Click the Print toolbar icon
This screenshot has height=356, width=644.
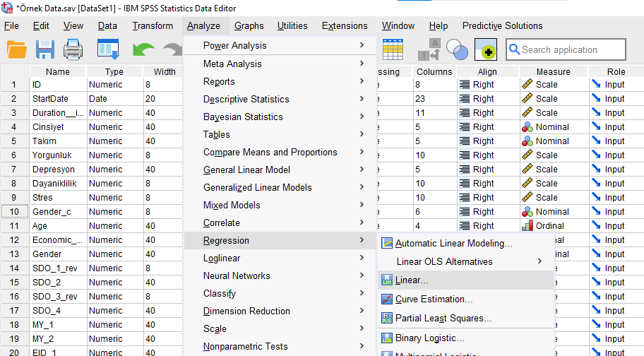[x=75, y=50]
